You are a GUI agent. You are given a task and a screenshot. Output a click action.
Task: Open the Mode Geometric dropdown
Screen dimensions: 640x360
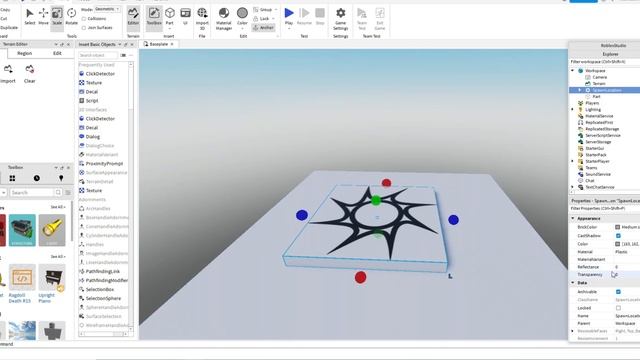107,9
